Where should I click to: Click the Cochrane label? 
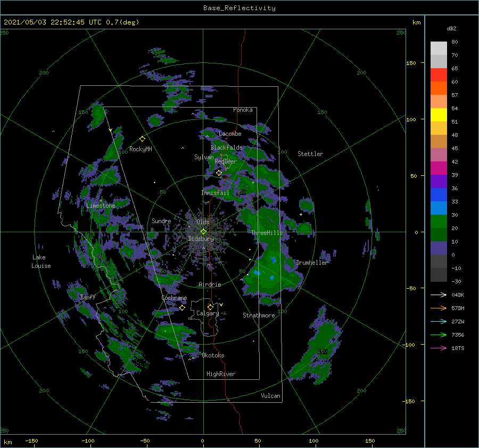coord(174,298)
